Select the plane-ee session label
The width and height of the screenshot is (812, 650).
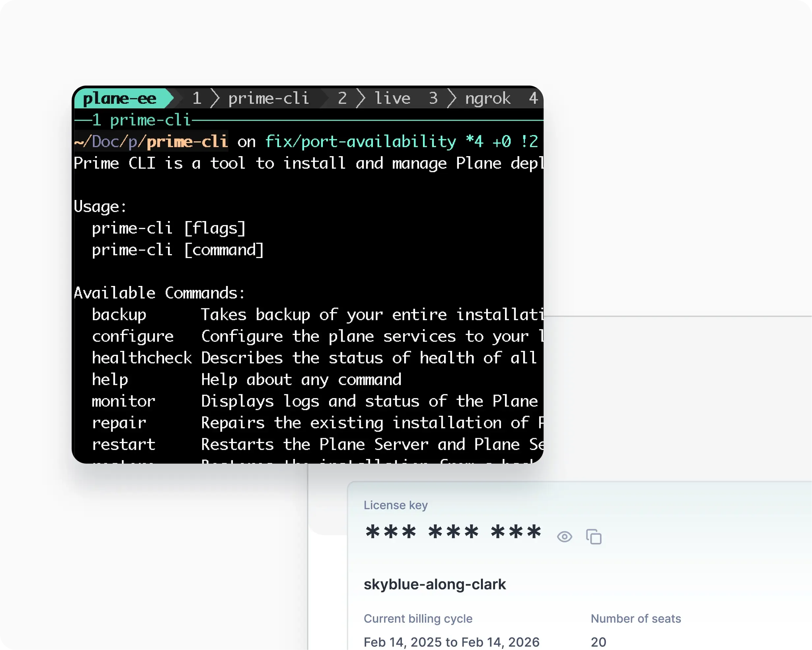pyautogui.click(x=120, y=98)
